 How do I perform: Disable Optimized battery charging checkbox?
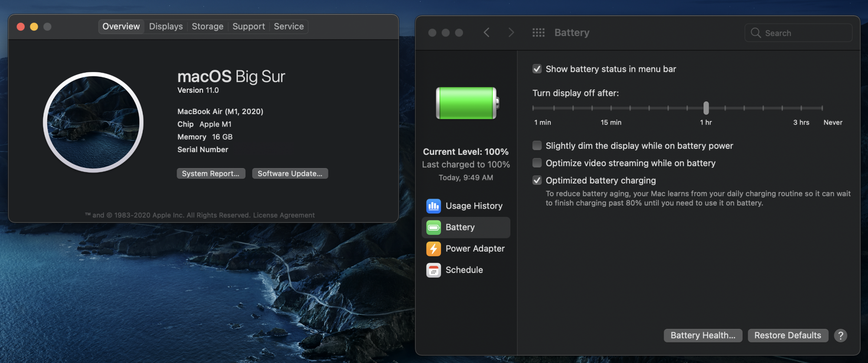tap(537, 180)
